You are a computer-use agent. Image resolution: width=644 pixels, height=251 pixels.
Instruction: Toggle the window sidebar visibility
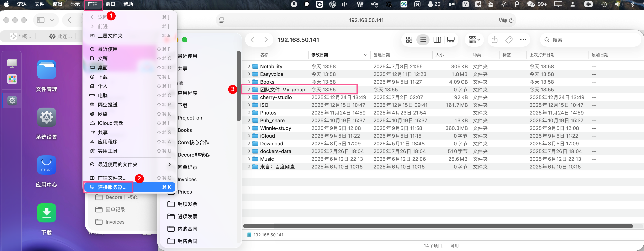pyautogui.click(x=40, y=20)
